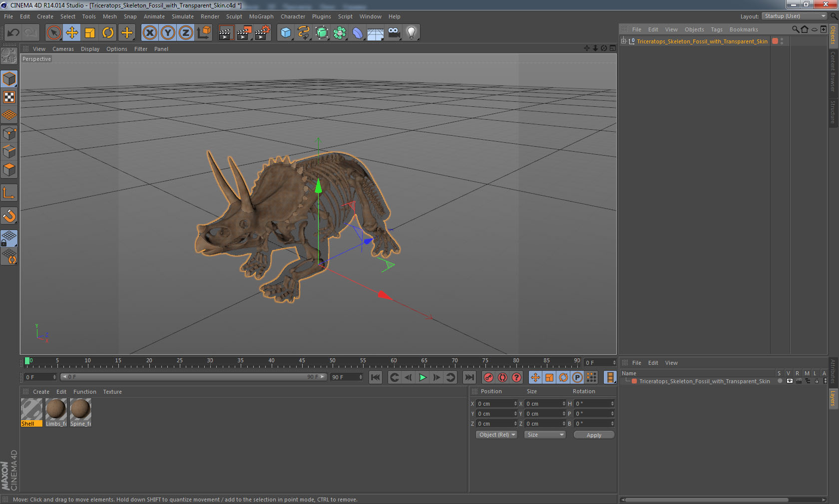Viewport: 839px width, 504px height.
Task: Open the MoGraph menu
Action: 261,16
